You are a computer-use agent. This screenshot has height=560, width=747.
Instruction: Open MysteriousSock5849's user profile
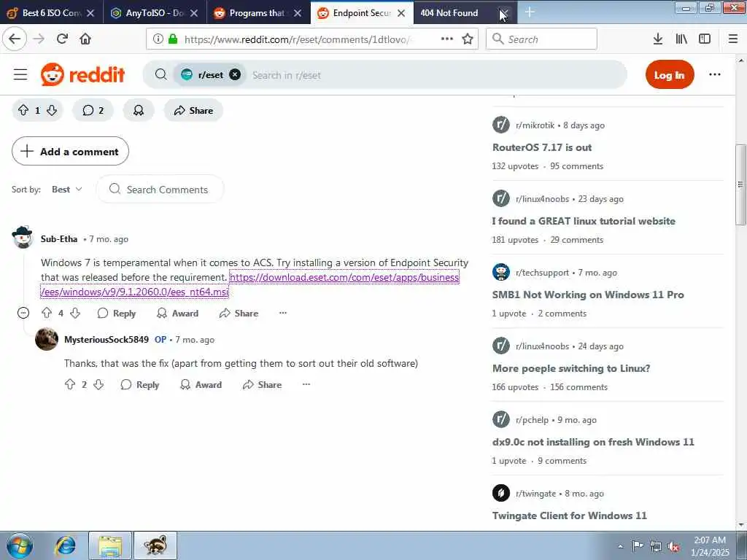click(107, 340)
